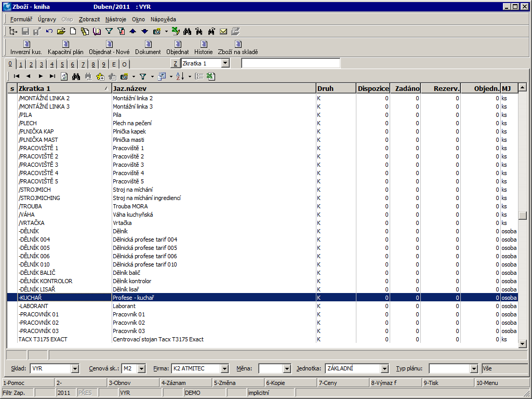The image size is (532, 399).
Task: Jump to first record with navigation arrow
Action: (x=17, y=76)
